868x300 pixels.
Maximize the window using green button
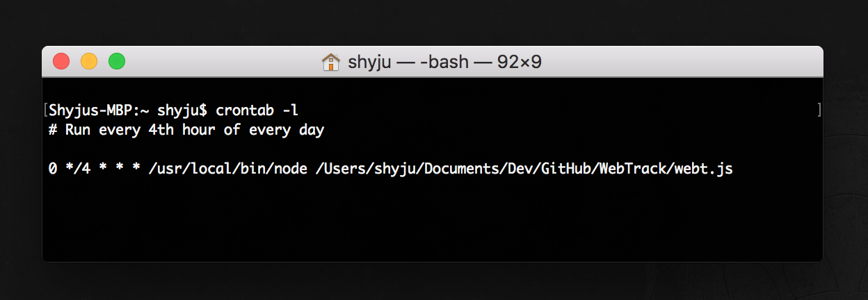pos(117,61)
